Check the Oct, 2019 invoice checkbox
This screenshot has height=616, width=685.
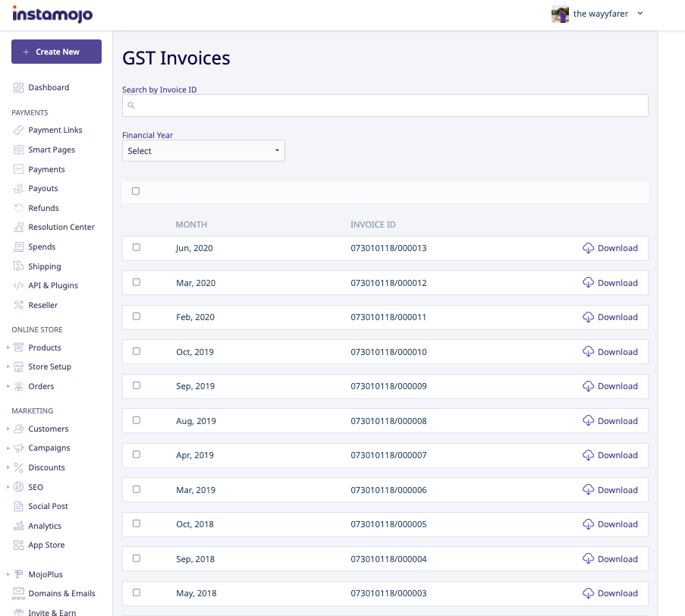point(137,351)
